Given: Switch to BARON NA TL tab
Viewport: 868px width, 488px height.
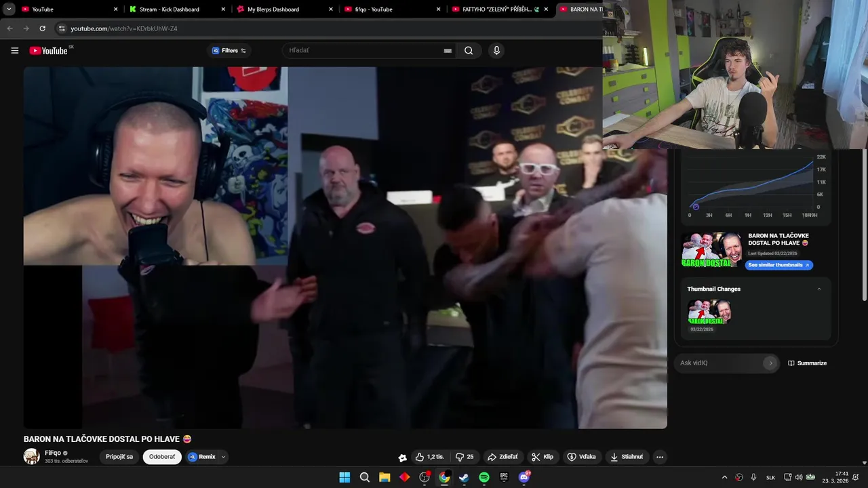Looking at the screenshot, I should (x=580, y=9).
